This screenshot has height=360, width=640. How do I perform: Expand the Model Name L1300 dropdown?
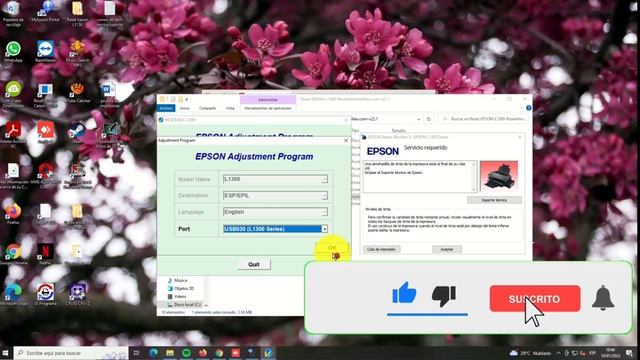324,179
